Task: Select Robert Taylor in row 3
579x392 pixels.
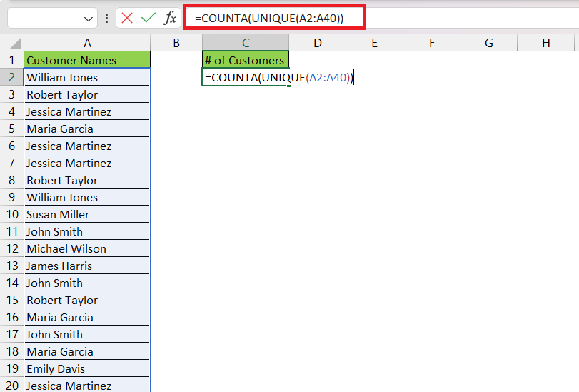Action: [x=87, y=94]
